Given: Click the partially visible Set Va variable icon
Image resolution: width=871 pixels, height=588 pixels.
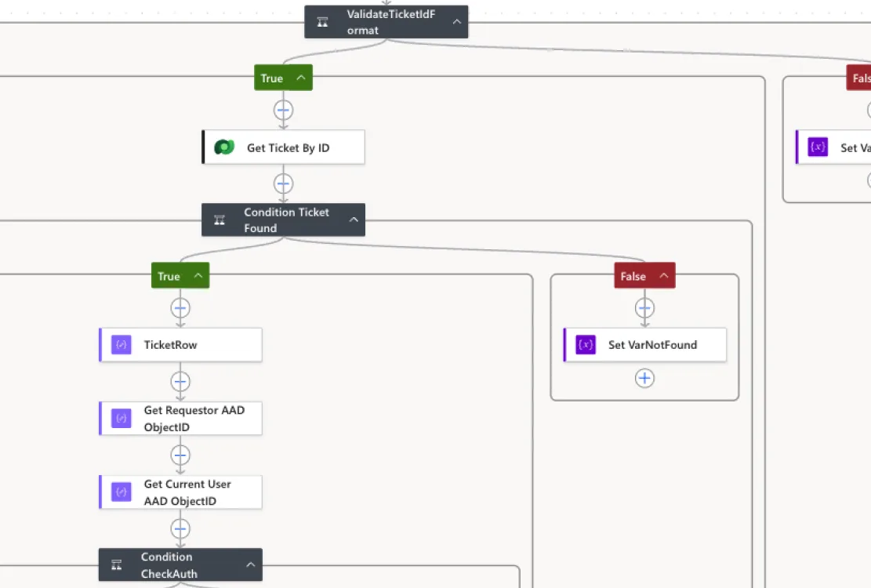Looking at the screenshot, I should point(818,147).
